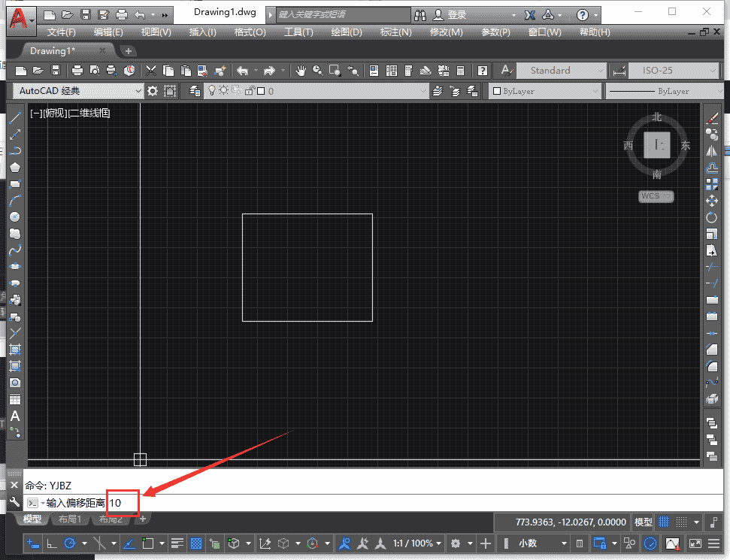The width and height of the screenshot is (730, 560).
Task: Click 北 on the ViewCube compass
Action: [x=657, y=117]
